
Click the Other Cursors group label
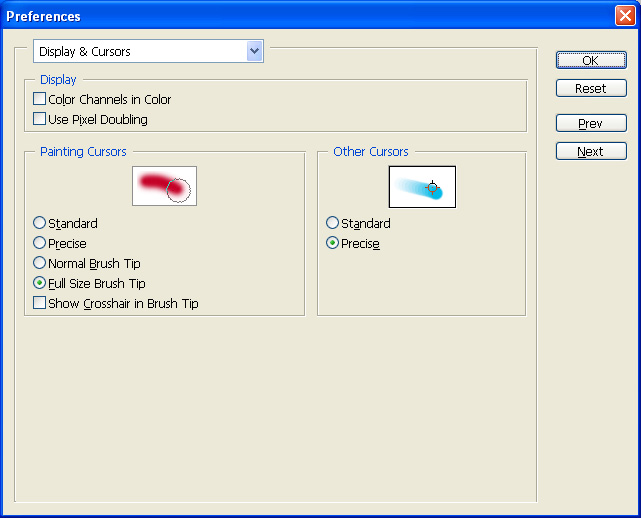coord(371,152)
